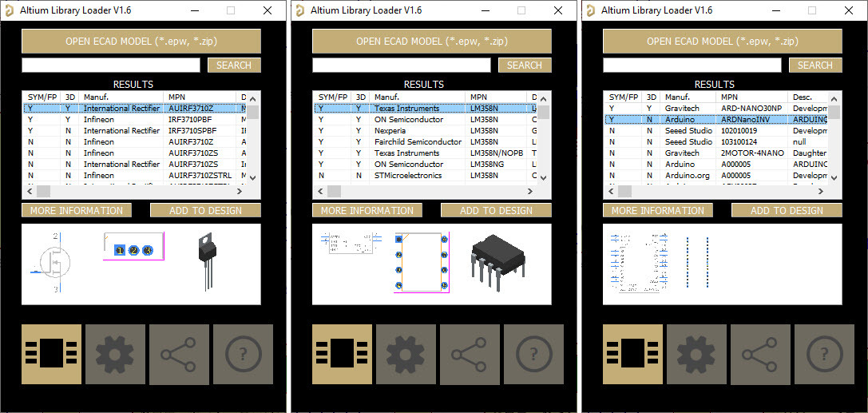Sort by Manuf. column in middle window
Image resolution: width=868 pixels, height=413 pixels.
(x=418, y=97)
